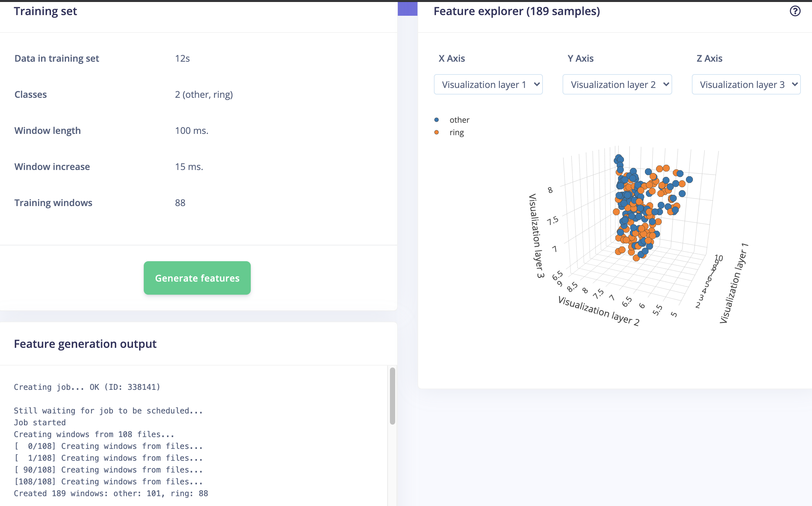The image size is (812, 506).
Task: Select the Training set panel header
Action: 46,11
